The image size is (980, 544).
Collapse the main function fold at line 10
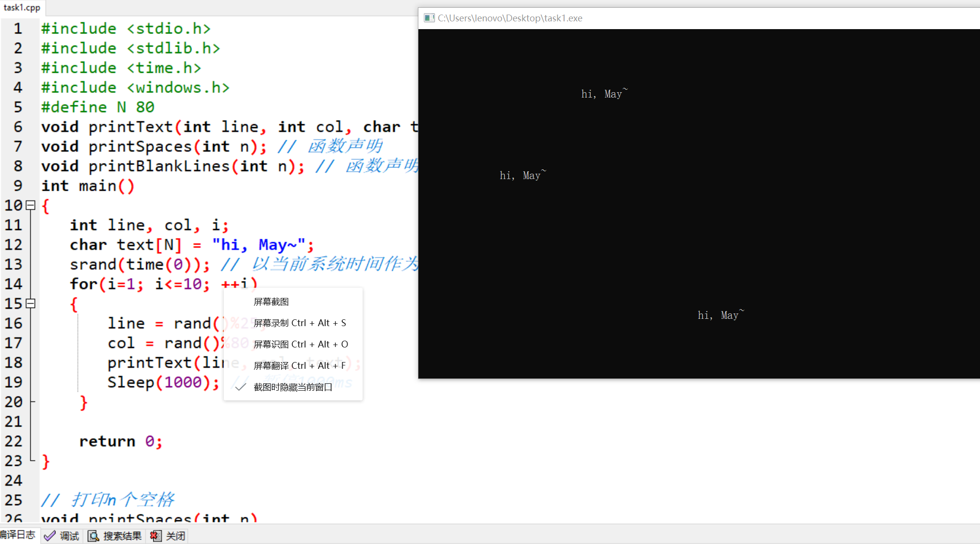coord(31,205)
